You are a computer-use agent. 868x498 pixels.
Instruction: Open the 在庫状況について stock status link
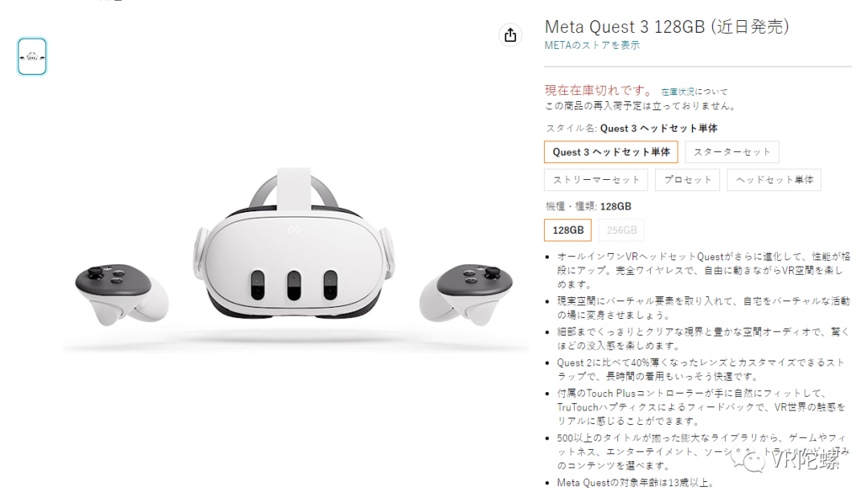[x=694, y=92]
